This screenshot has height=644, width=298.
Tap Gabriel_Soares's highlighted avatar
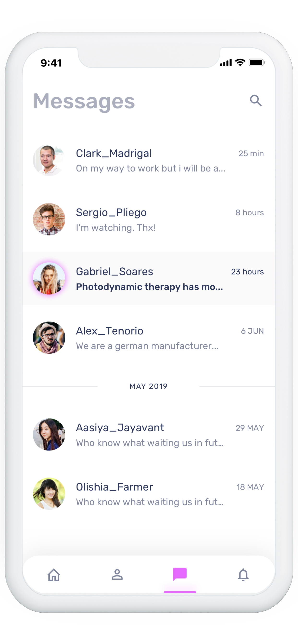click(x=49, y=278)
